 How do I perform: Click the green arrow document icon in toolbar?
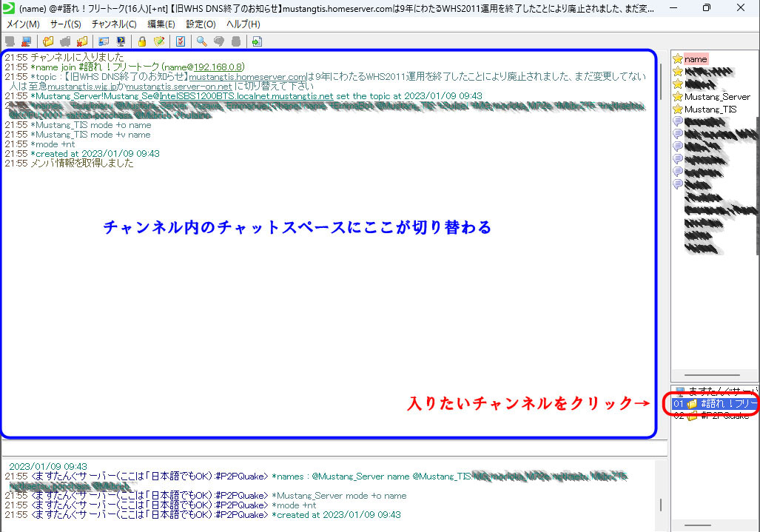pyautogui.click(x=256, y=41)
